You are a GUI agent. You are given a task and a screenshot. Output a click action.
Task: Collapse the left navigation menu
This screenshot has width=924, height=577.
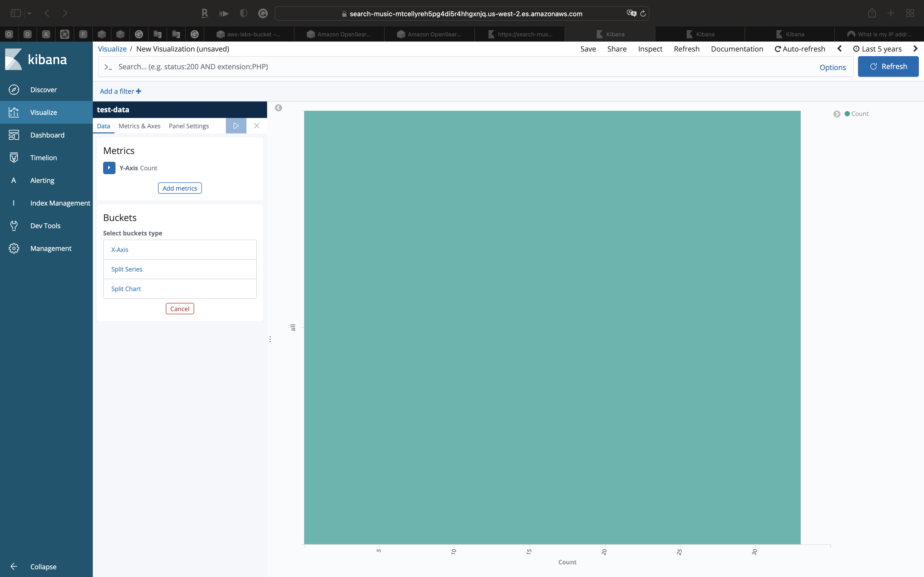point(14,566)
